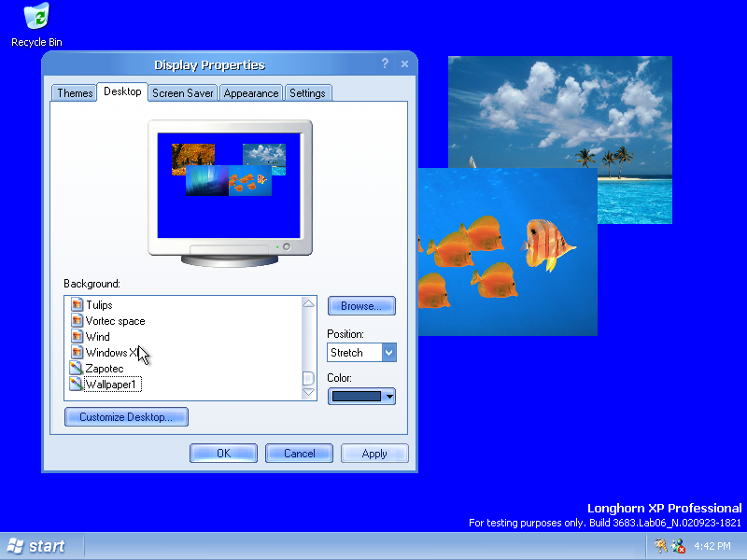Open the Appearance tab

click(251, 92)
